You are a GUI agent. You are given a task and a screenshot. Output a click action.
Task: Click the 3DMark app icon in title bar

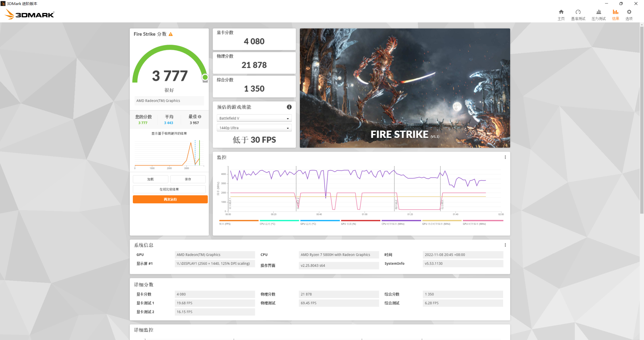point(3,4)
